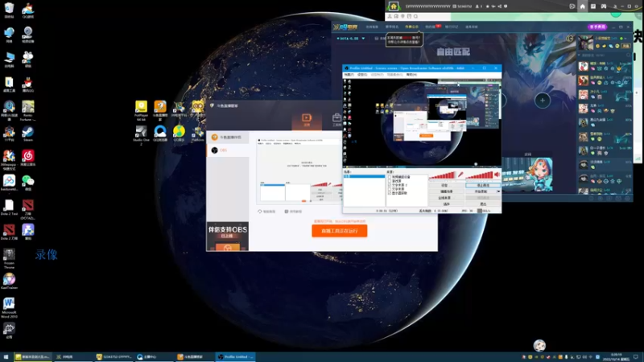
Task: Switch to the OBS Profile Untitled taskbar item
Action: coord(236,356)
